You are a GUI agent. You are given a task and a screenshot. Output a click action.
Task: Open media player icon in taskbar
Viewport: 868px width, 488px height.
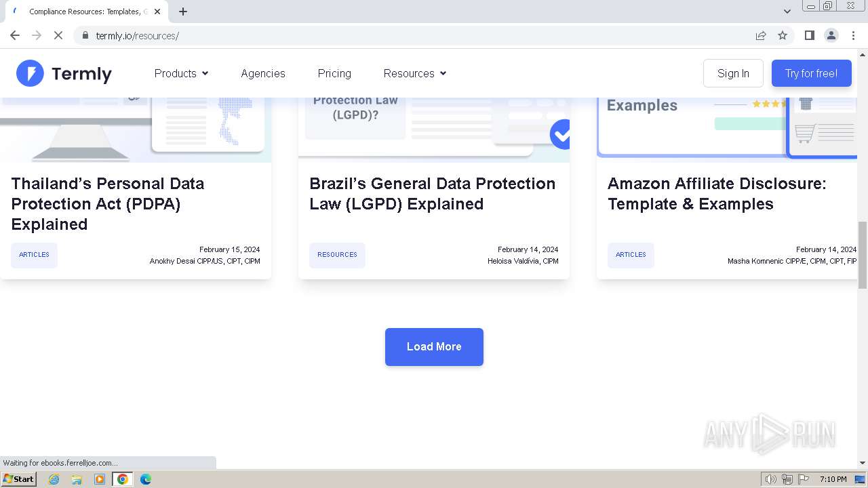[x=100, y=479]
